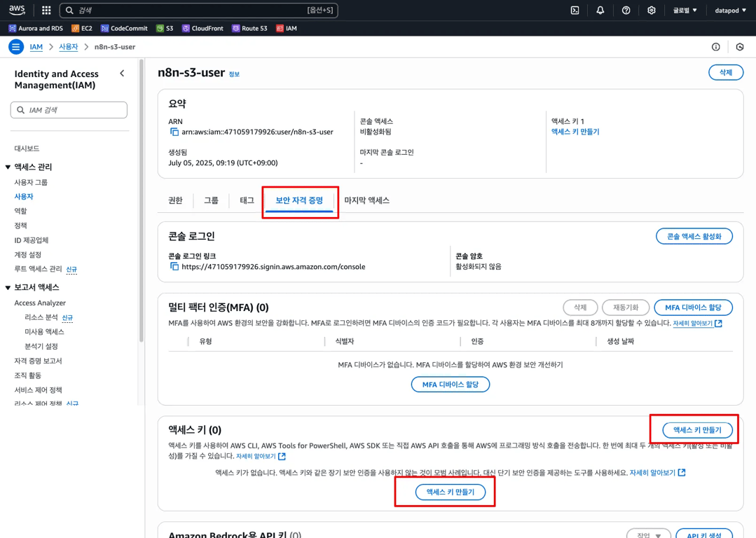Open 사용자 in sidebar
756x538 pixels.
(24, 197)
